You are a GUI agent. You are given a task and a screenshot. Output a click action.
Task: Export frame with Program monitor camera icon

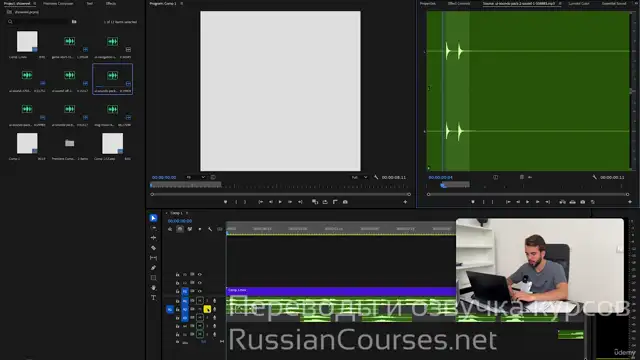point(345,202)
